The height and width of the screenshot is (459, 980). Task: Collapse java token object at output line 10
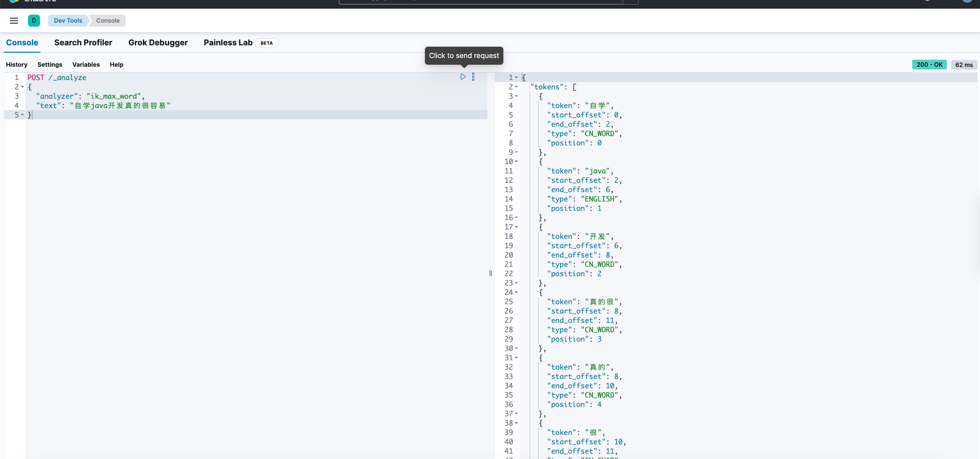click(516, 162)
